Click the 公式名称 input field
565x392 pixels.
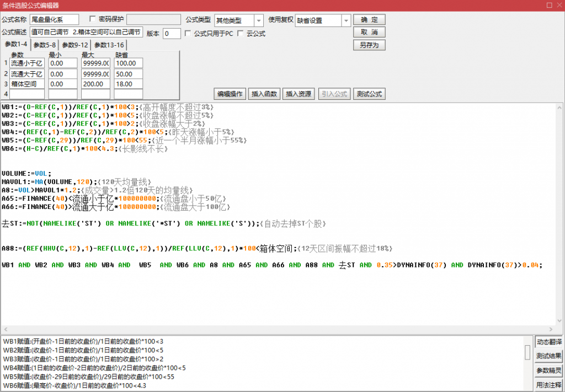pos(54,20)
